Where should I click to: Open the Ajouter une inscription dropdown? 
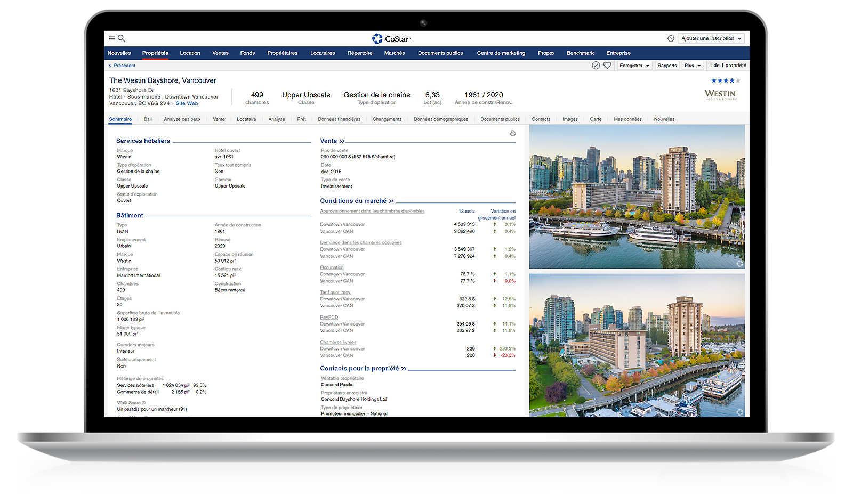(711, 38)
